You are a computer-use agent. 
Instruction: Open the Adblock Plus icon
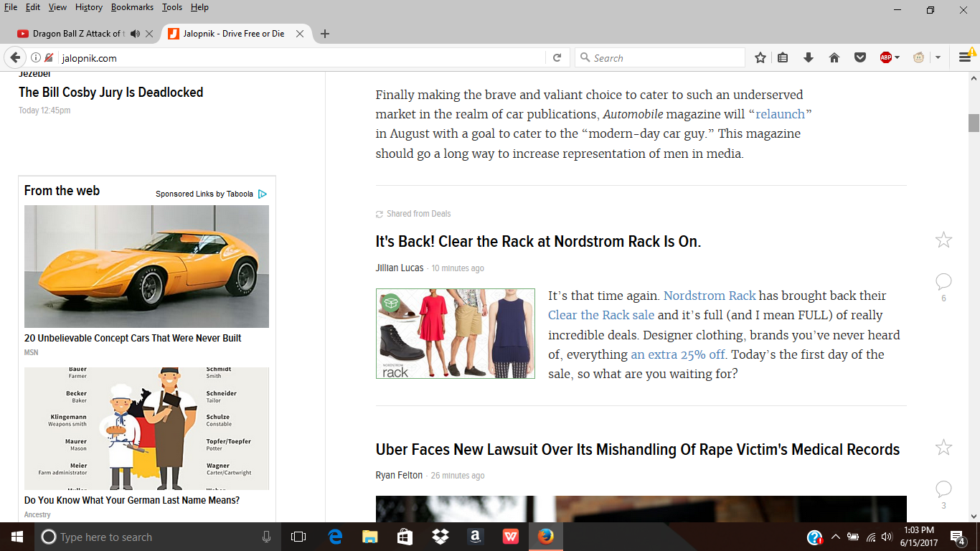coord(886,58)
